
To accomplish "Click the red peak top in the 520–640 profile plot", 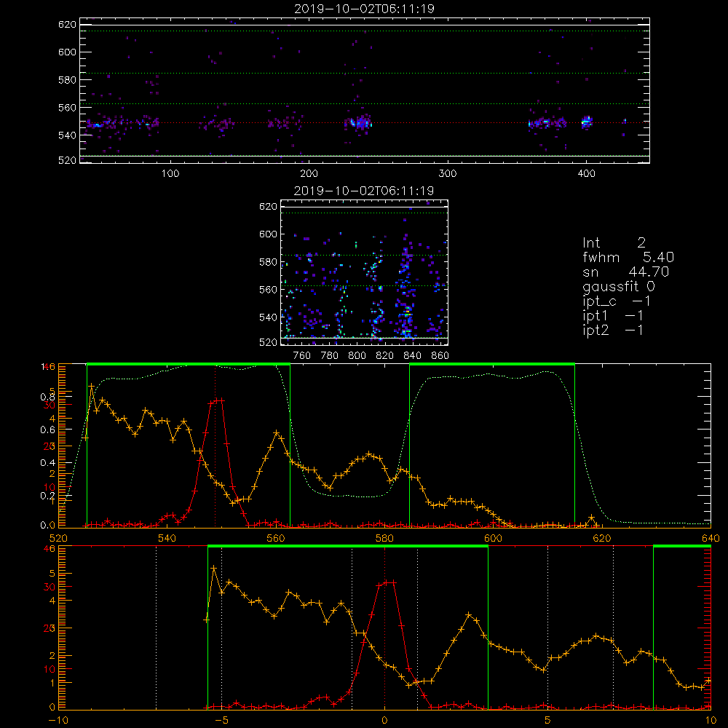I will [218, 400].
